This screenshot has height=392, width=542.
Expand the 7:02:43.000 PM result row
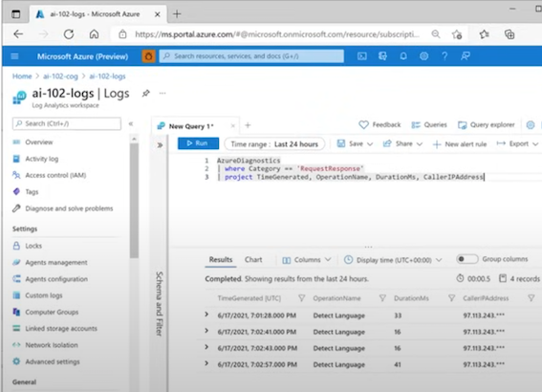pos(206,347)
